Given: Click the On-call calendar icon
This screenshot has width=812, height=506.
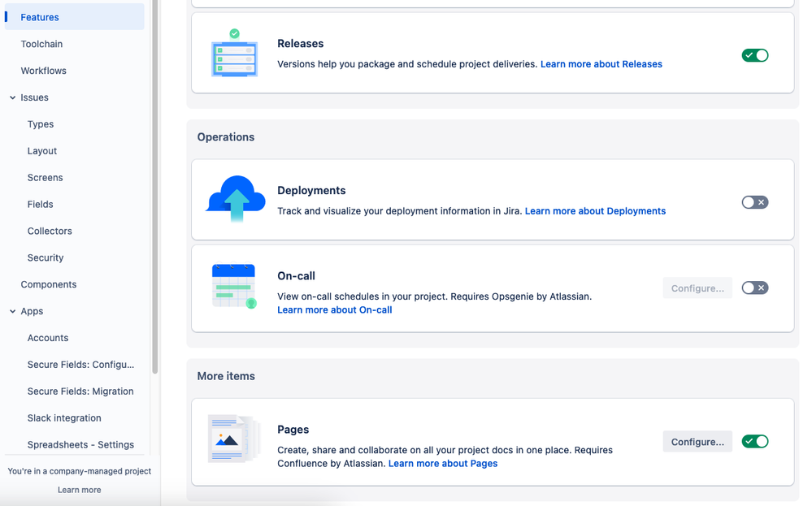Looking at the screenshot, I should [x=234, y=286].
